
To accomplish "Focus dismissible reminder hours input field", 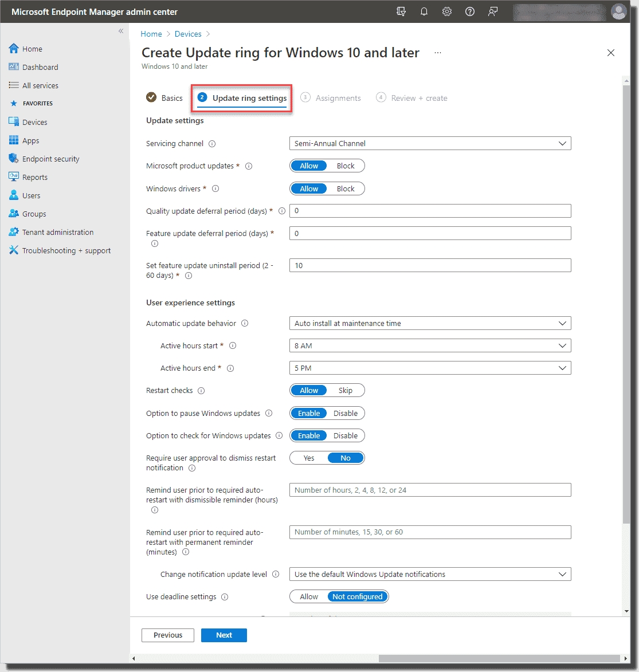I will tap(430, 490).
